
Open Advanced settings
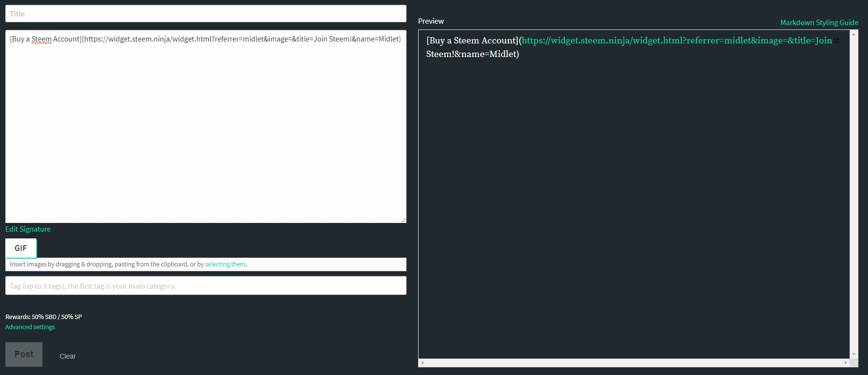coord(30,327)
